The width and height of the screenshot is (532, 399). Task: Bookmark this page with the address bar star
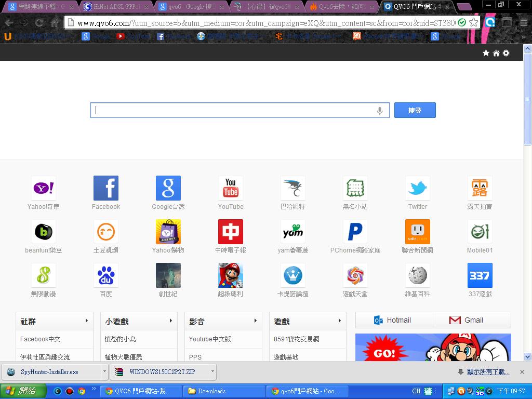click(x=473, y=23)
